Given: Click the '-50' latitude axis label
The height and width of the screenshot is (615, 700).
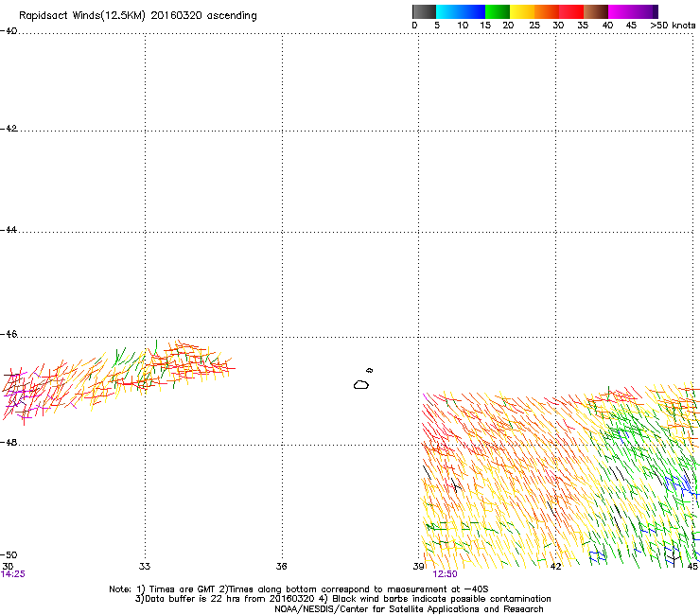Looking at the screenshot, I should pyautogui.click(x=9, y=554).
